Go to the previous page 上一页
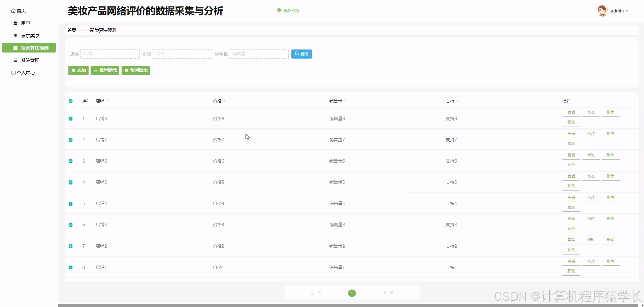644x307 pixels. tap(316, 293)
